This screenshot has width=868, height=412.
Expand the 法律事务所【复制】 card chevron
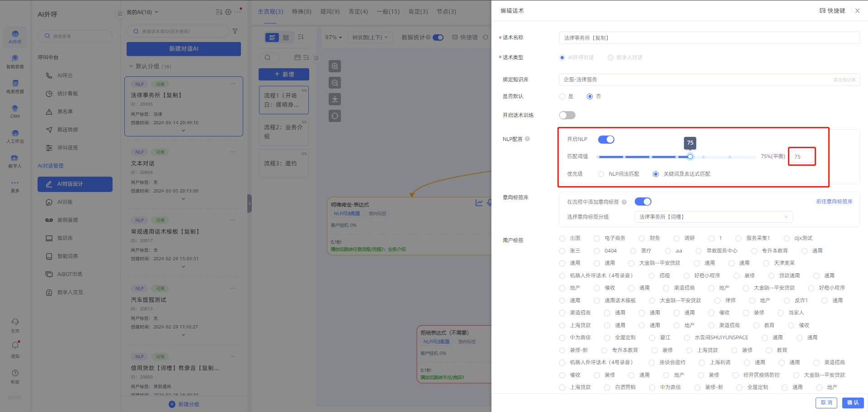pyautogui.click(x=183, y=131)
